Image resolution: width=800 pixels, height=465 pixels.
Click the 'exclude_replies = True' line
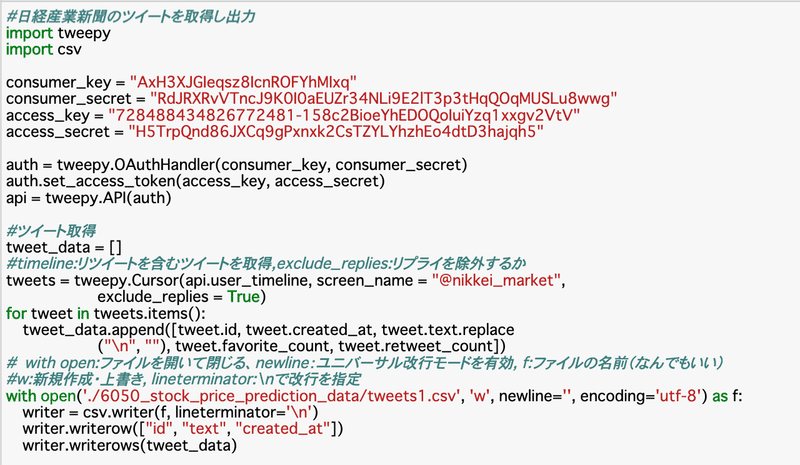182,297
